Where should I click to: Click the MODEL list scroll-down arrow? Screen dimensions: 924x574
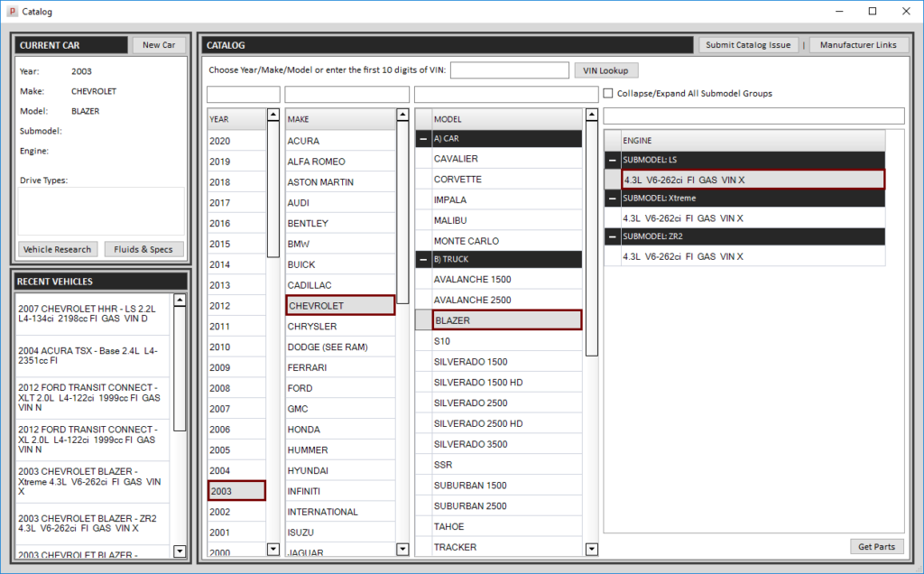pos(592,550)
